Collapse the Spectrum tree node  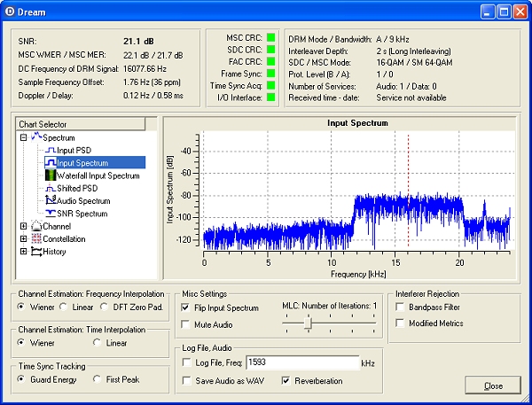pyautogui.click(x=24, y=138)
